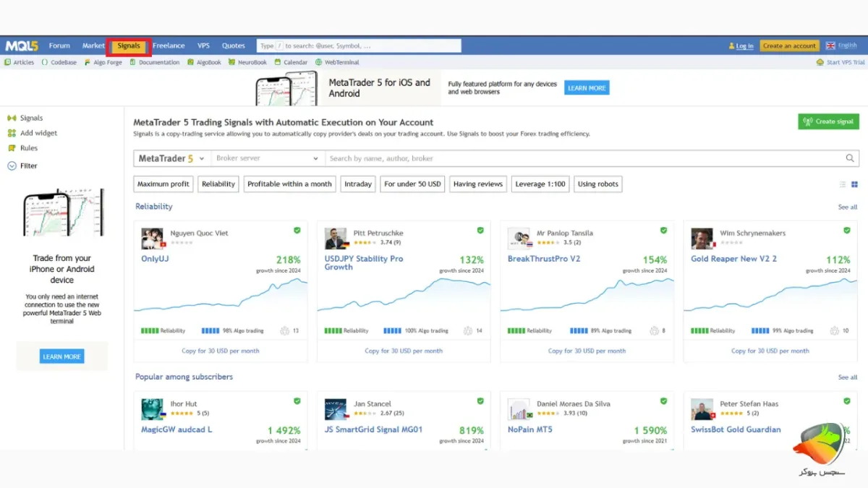The height and width of the screenshot is (488, 868).
Task: Go to the VPS section
Action: pos(203,46)
